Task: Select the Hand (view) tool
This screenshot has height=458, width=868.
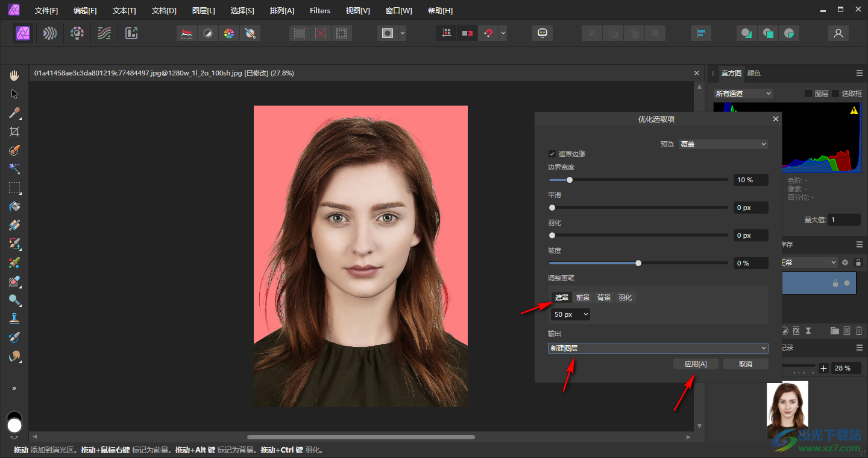Action: (14, 75)
